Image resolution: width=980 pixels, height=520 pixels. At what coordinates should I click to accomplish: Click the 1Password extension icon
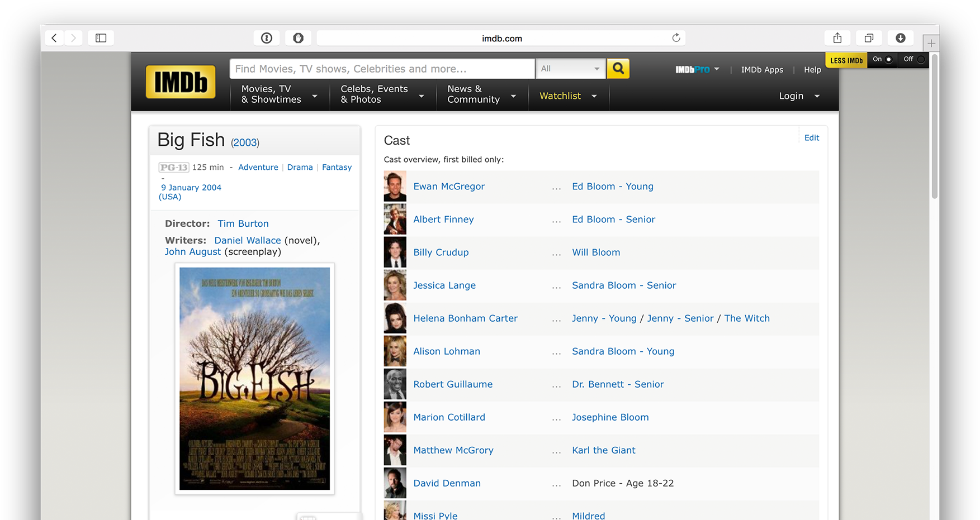tap(267, 37)
